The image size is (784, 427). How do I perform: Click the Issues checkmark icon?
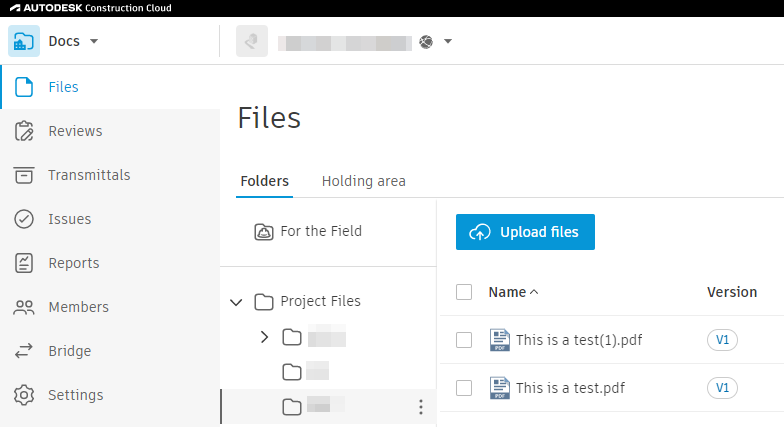tap(24, 219)
